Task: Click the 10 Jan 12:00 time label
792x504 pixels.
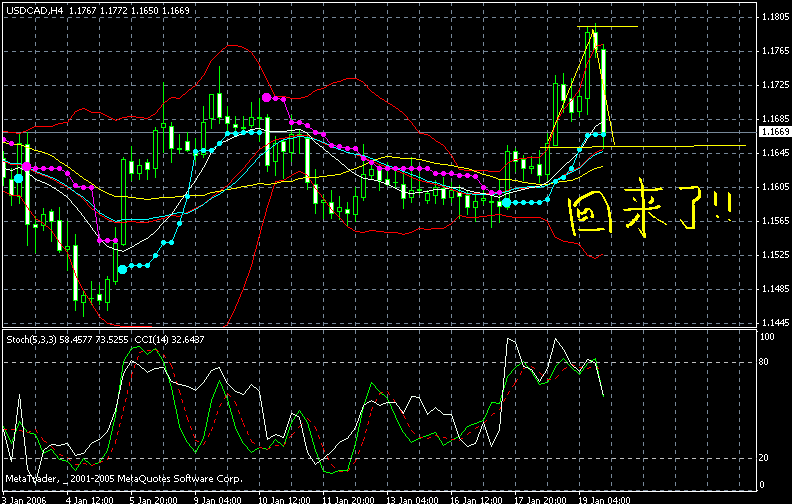Action: pos(284,500)
